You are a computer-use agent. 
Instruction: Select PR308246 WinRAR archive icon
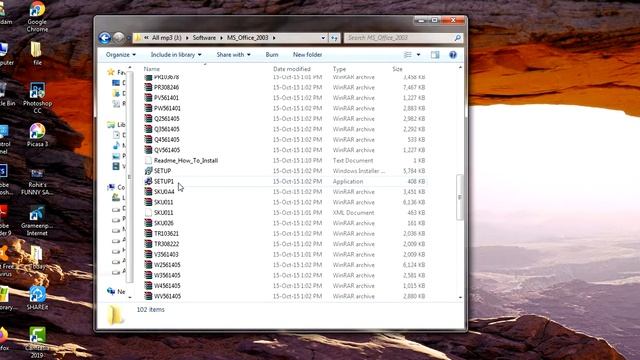coord(148,87)
